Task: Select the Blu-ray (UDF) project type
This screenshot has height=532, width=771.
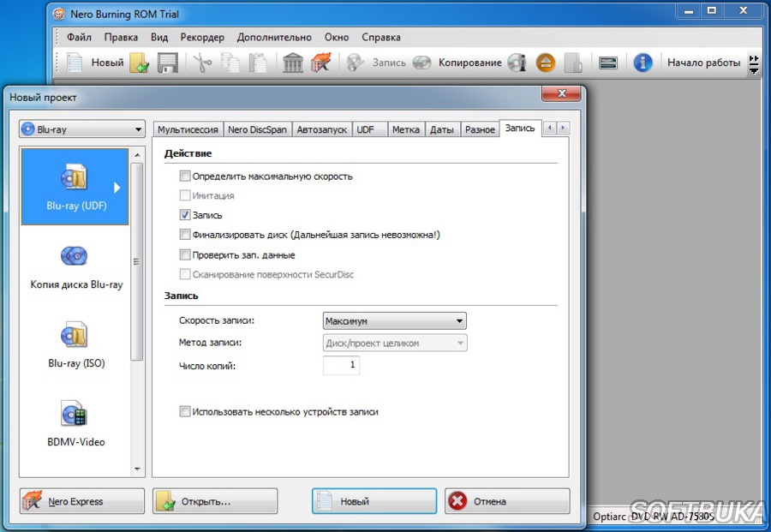Action: click(75, 187)
